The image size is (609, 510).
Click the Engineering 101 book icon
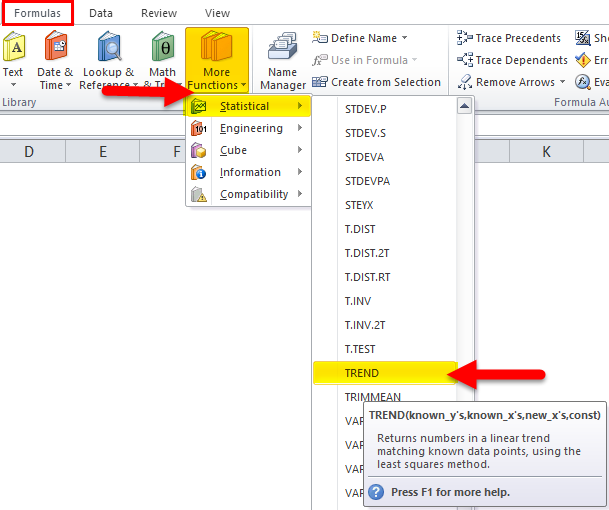[x=199, y=128]
